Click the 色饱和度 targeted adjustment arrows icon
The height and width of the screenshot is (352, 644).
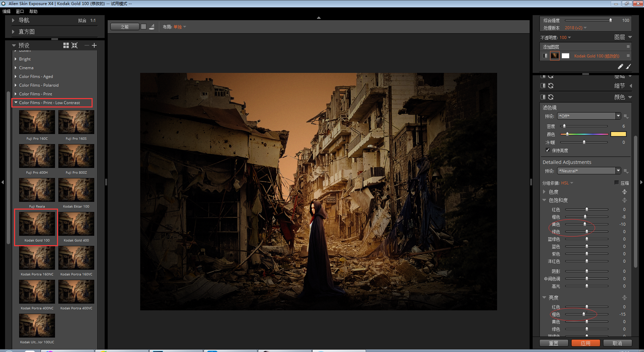point(625,200)
